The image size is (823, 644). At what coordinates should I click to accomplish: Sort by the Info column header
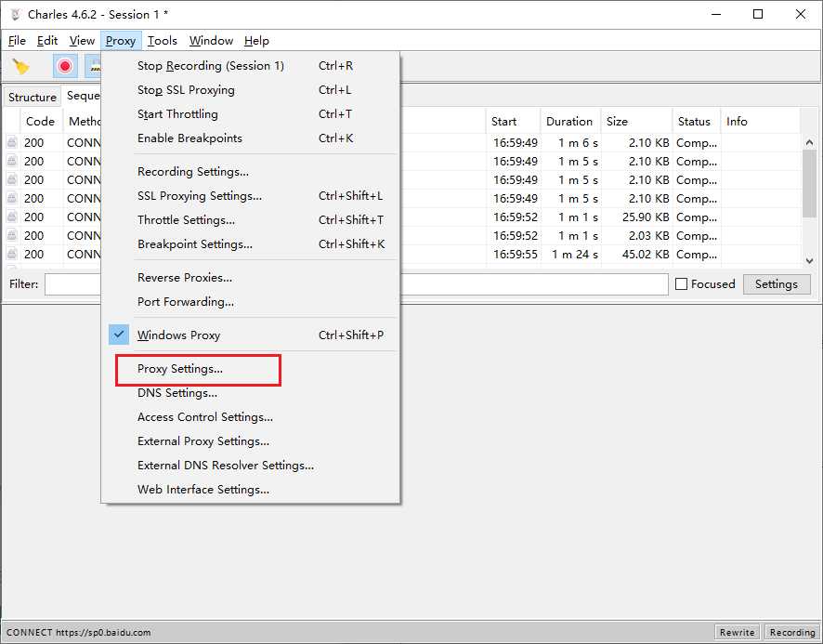click(x=760, y=122)
